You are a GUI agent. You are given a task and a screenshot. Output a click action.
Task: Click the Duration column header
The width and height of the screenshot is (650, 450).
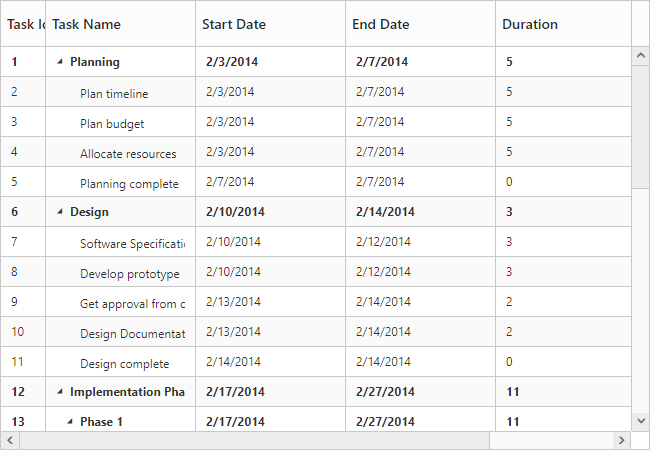click(530, 24)
